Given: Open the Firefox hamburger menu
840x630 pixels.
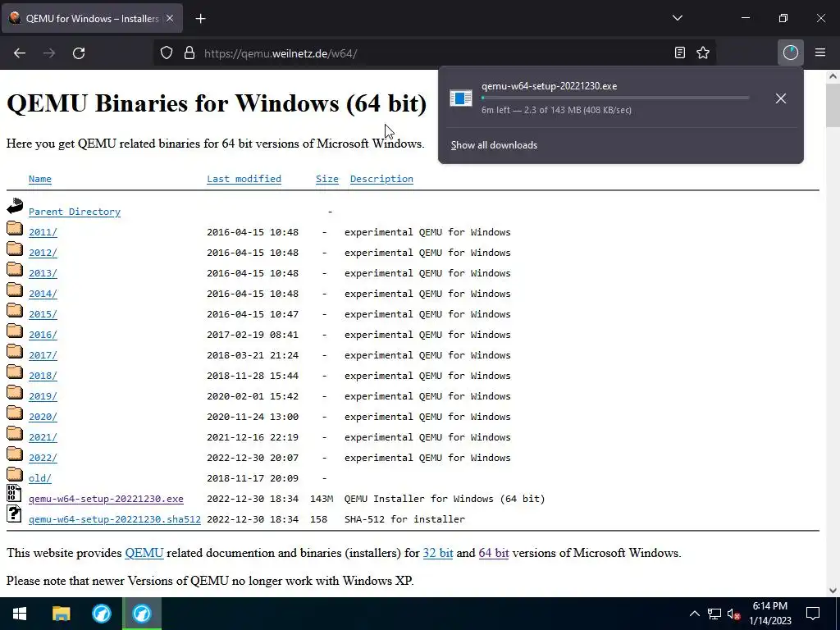Looking at the screenshot, I should tap(820, 52).
